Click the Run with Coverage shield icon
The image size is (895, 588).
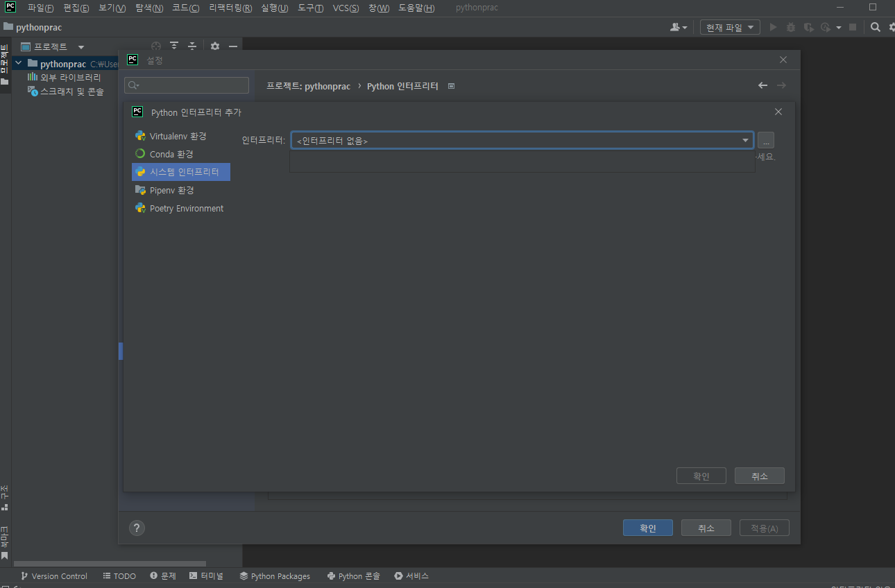[x=808, y=27]
